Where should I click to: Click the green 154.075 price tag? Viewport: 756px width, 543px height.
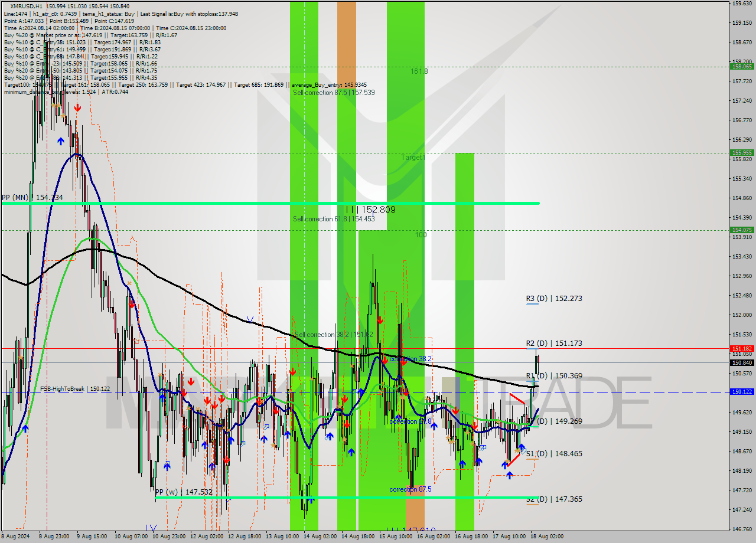pyautogui.click(x=741, y=230)
